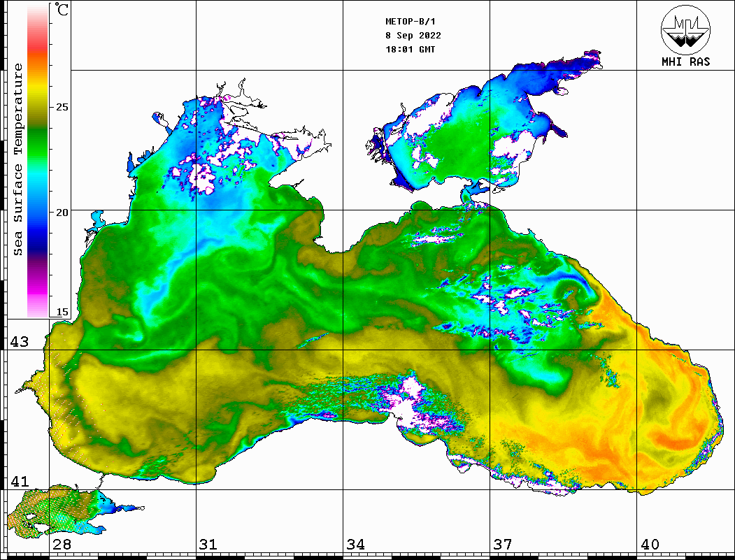Click the MHI RAS circular logo
This screenshot has height=560, width=735.
[685, 29]
